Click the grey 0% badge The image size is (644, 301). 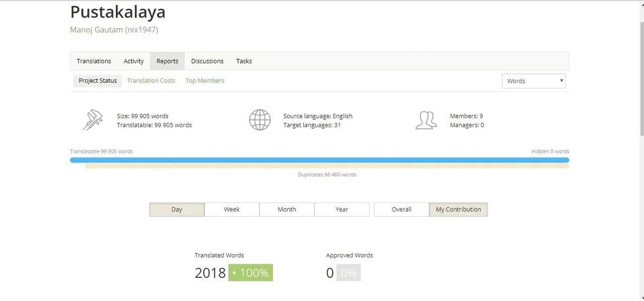point(348,273)
